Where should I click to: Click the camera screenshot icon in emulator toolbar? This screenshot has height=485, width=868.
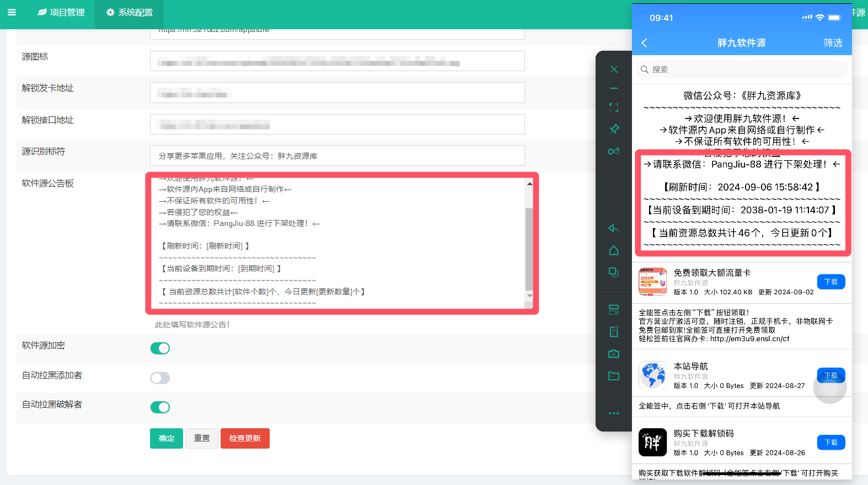click(614, 354)
